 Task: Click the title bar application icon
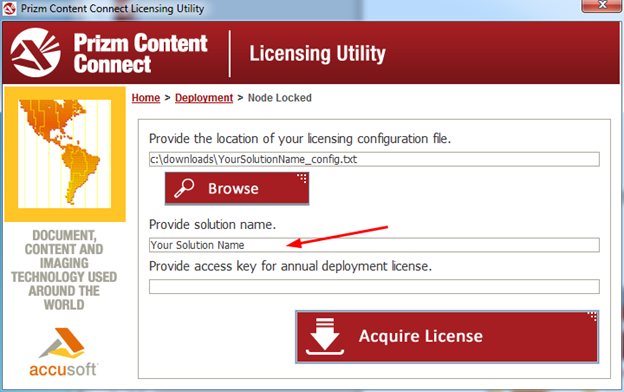click(9, 8)
